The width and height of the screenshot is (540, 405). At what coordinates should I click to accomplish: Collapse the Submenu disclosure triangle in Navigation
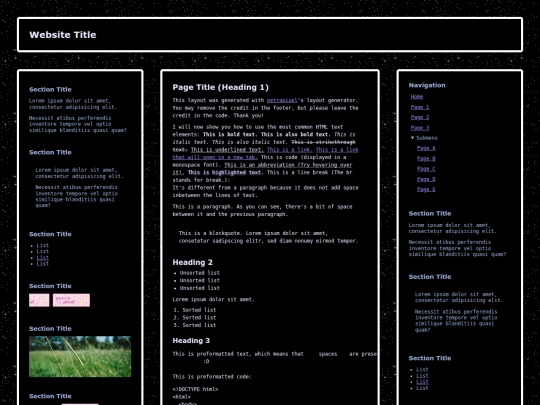(x=413, y=138)
